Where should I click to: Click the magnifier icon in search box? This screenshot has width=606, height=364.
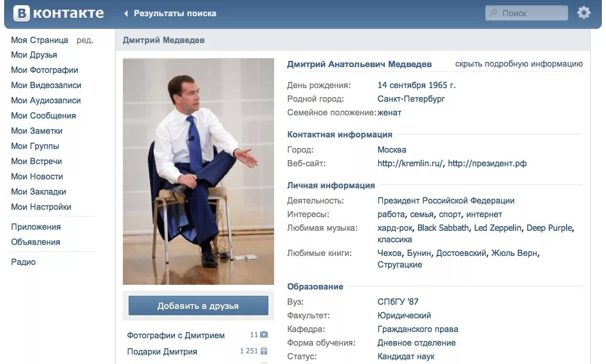click(493, 13)
